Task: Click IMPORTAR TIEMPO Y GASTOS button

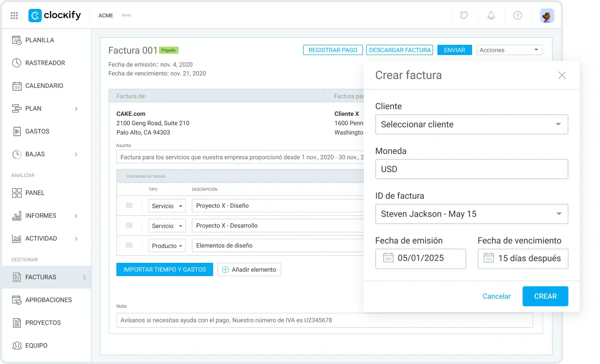Action: (x=165, y=269)
